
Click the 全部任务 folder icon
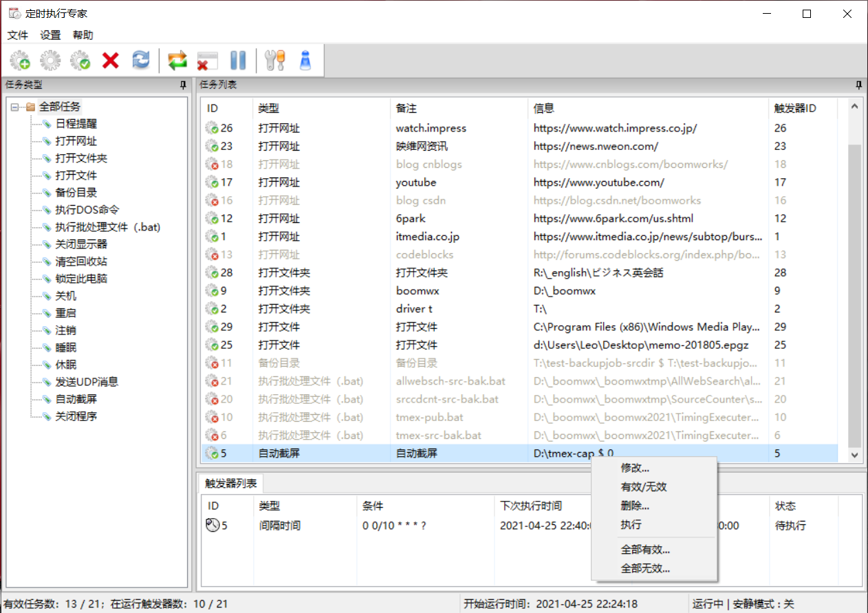click(30, 107)
